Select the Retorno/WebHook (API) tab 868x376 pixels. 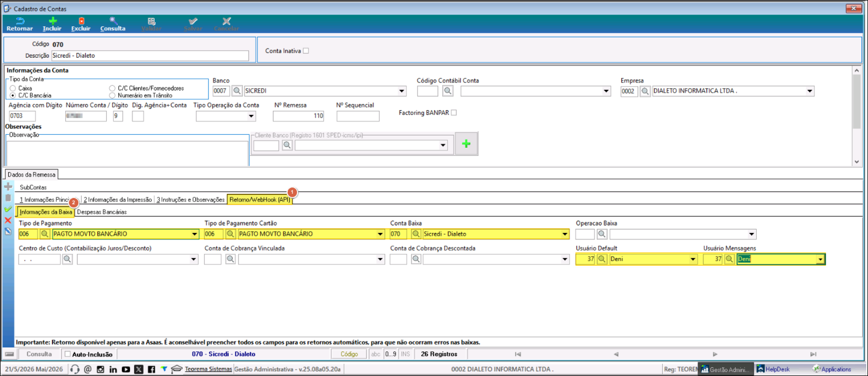(x=260, y=200)
